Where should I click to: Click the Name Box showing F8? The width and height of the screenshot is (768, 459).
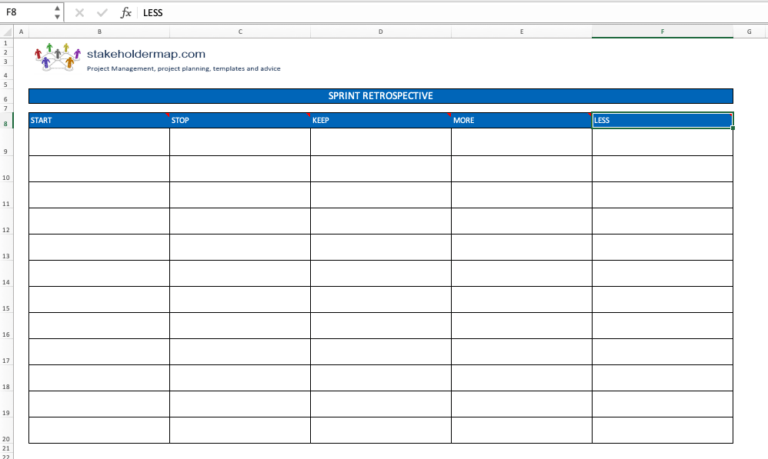pos(27,13)
